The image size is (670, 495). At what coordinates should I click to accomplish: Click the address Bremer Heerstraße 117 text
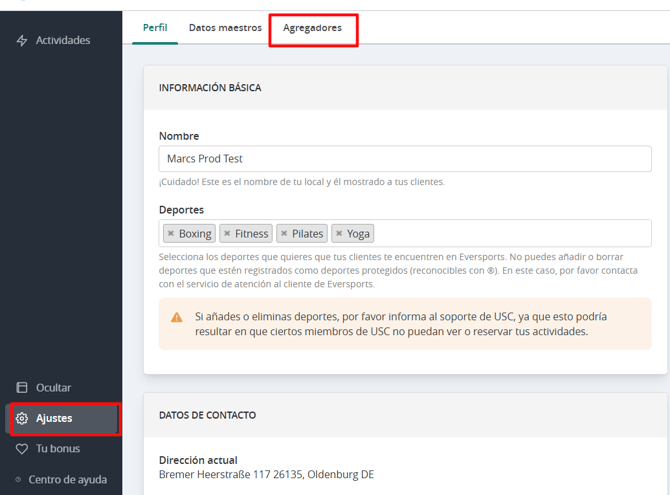click(x=266, y=474)
